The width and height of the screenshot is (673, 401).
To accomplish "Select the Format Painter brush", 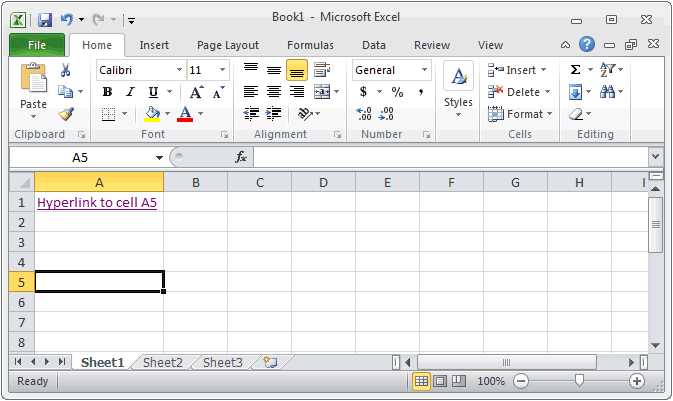I will 66,114.
